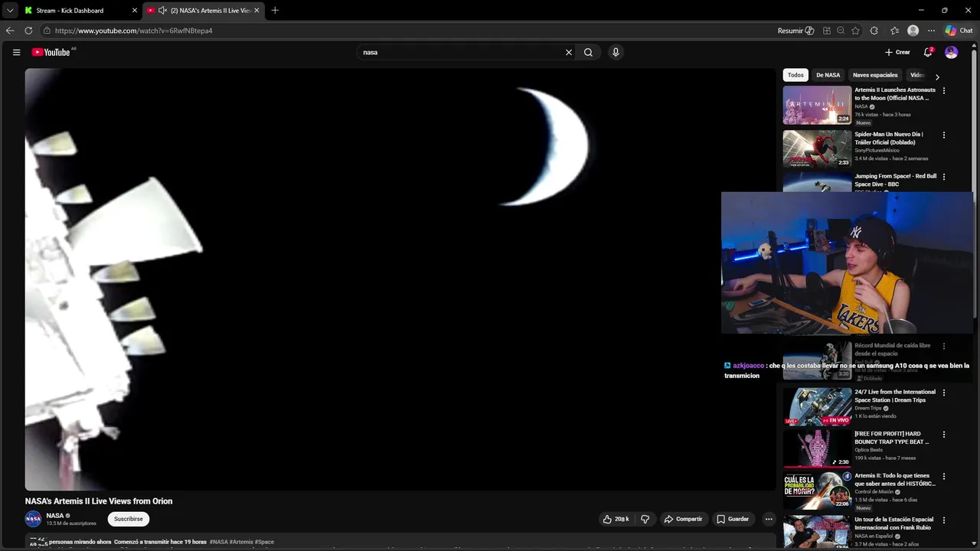
Task: Open the NASA channel name link
Action: pyautogui.click(x=54, y=516)
